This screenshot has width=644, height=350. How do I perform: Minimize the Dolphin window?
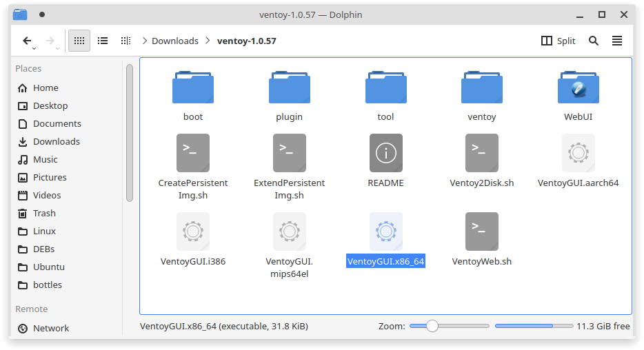pyautogui.click(x=580, y=14)
